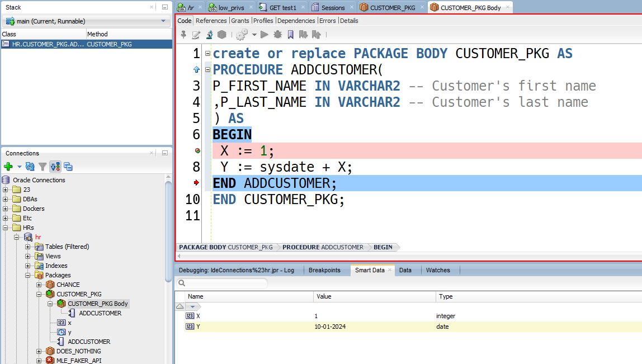Expand the Etc folder
642x364 pixels.
tap(6, 218)
